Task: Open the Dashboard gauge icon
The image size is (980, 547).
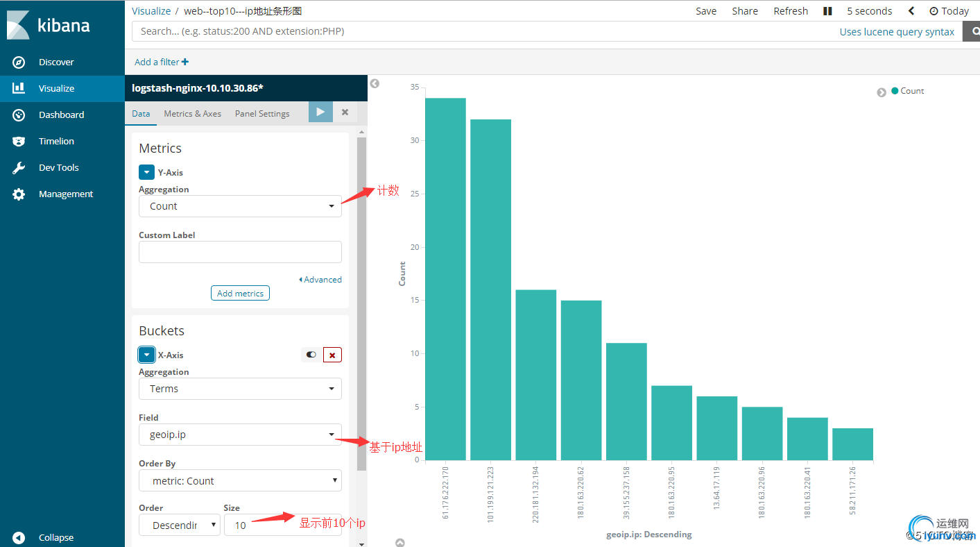Action: pos(19,115)
